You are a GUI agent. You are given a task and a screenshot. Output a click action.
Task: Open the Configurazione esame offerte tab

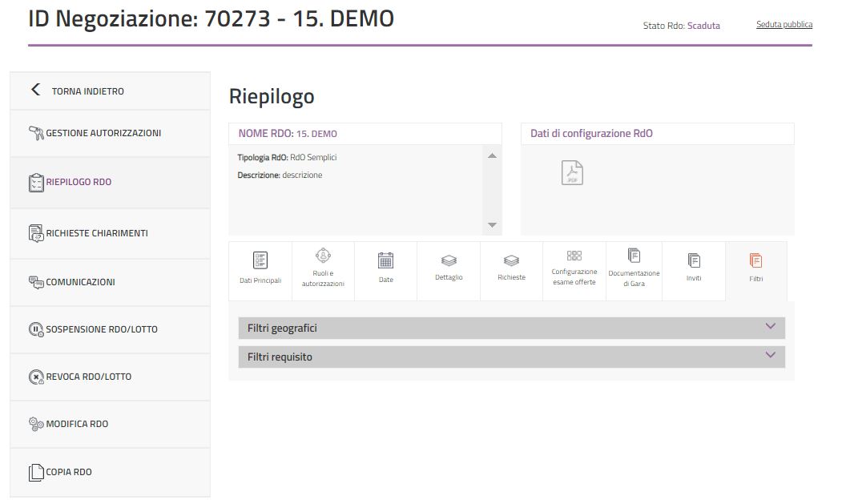click(574, 270)
